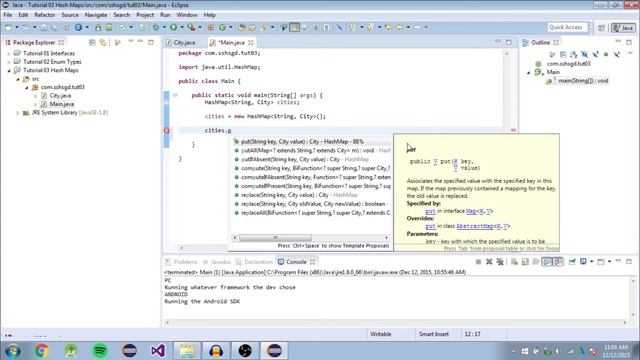Click the Quick Access search field
The width and height of the screenshot is (640, 360).
pos(567,27)
